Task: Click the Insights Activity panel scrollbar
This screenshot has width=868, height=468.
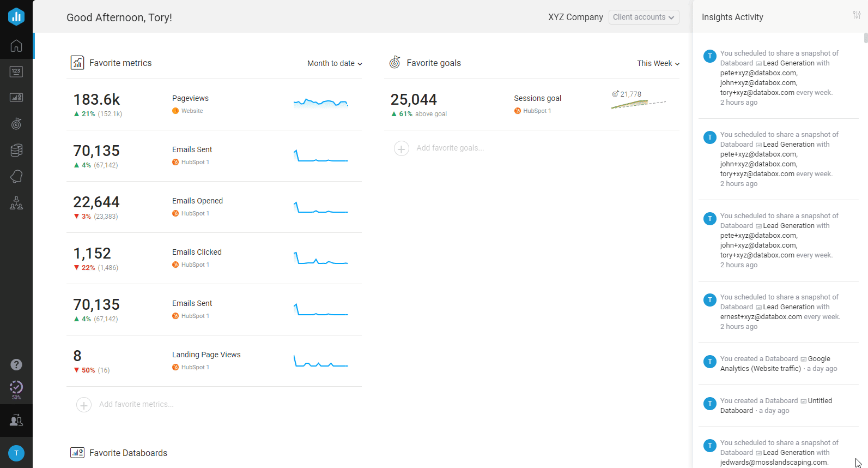Action: pyautogui.click(x=865, y=38)
